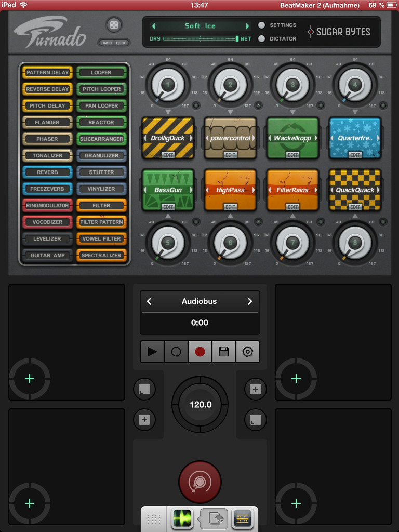Image resolution: width=399 pixels, height=532 pixels.
Task: Click the REDO button
Action: [x=121, y=43]
